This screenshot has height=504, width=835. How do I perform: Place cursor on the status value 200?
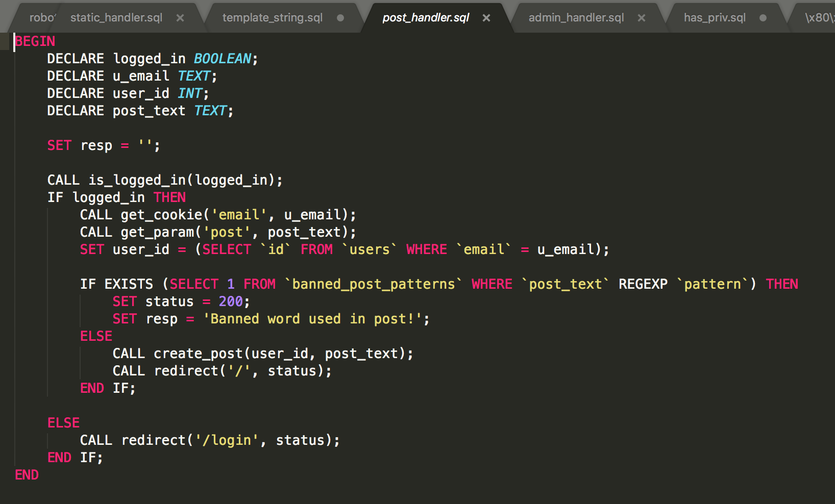[231, 301]
